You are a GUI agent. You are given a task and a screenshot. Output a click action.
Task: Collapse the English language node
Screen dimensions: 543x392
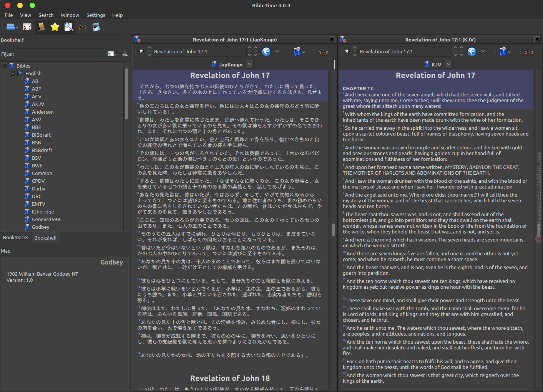[13, 74]
